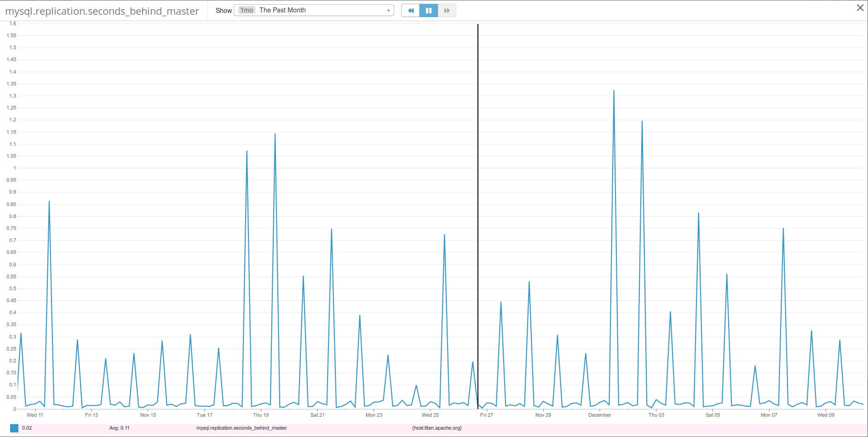Open the timeframe selector showing The Past Month
Viewport: 868px width, 437px height.
click(314, 10)
